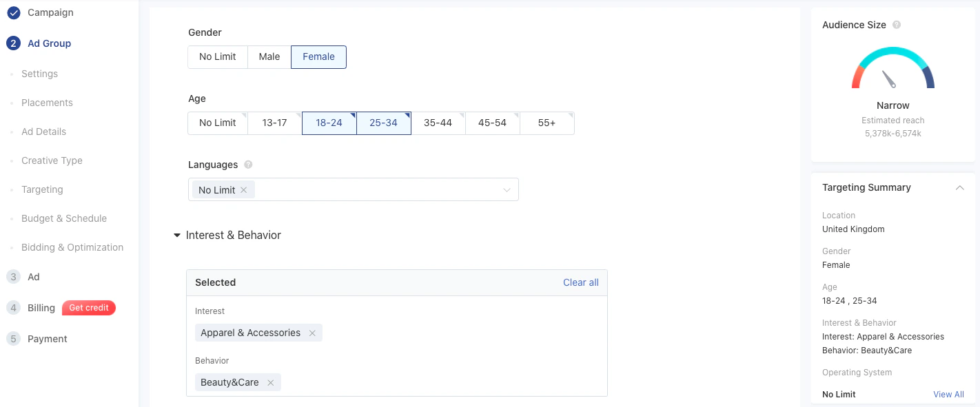Open Creative Type sidebar item
This screenshot has width=980, height=407.
click(52, 160)
